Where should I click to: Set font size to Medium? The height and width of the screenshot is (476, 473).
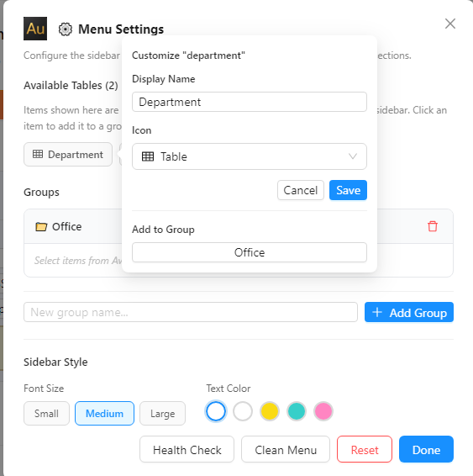coord(104,413)
